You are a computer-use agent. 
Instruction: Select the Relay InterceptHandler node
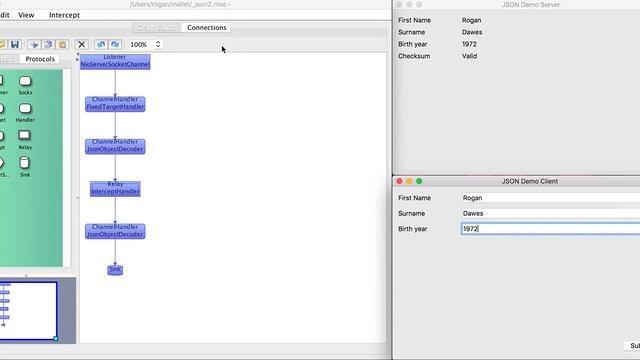(x=115, y=189)
